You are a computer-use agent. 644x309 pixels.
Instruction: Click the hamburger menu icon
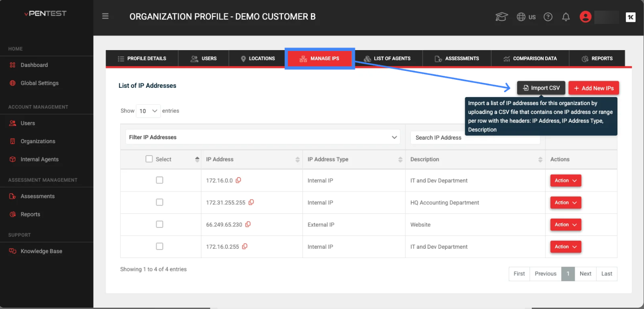coord(105,16)
